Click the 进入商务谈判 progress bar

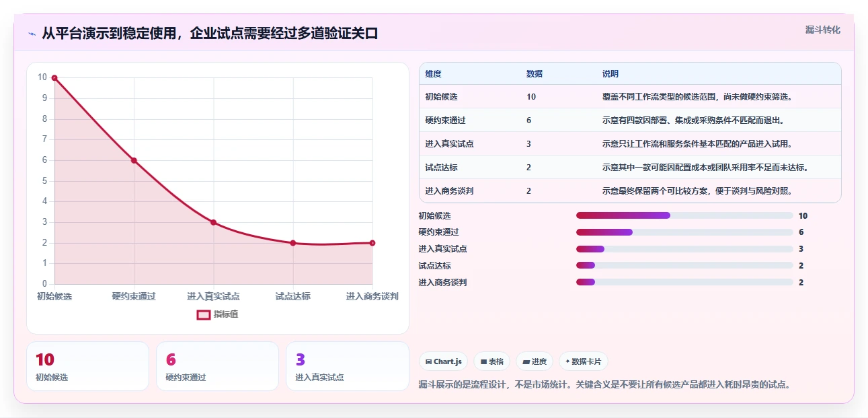tap(684, 283)
